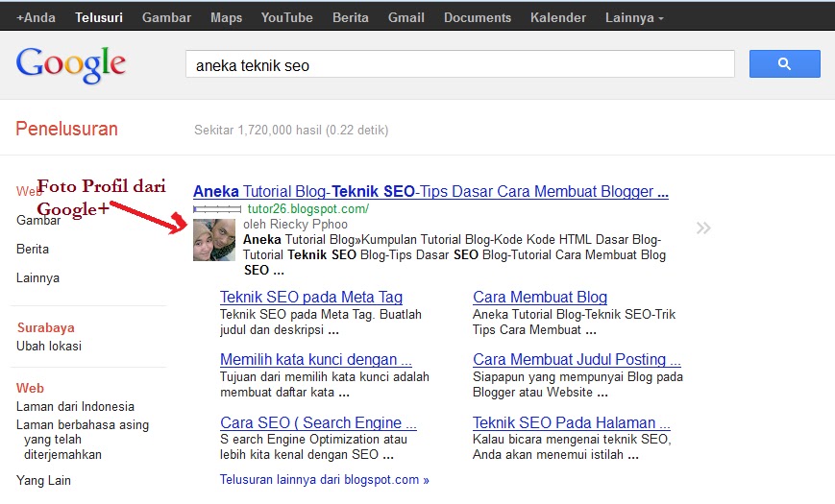Click snippet text 'Tujuan dari memilih kata kunci adalah'
Image resolution: width=835 pixels, height=504 pixels.
click(x=325, y=377)
